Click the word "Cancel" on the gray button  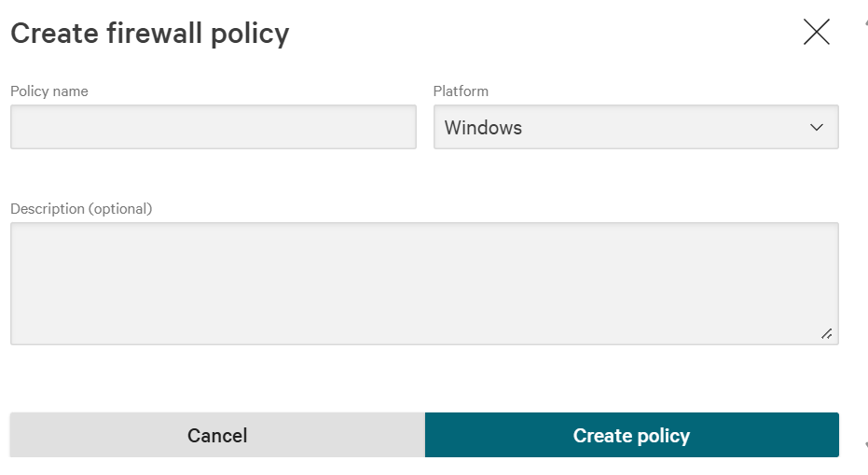217,436
